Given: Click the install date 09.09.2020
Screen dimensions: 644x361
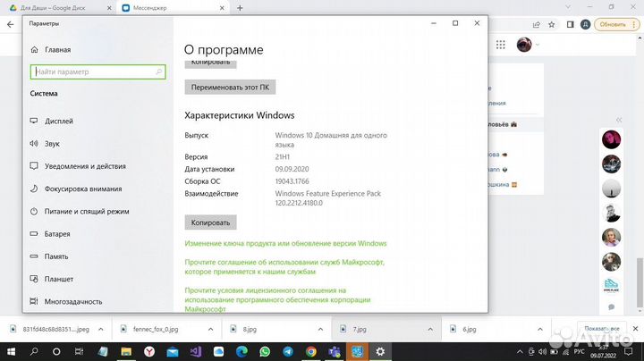Looking at the screenshot, I should point(292,169).
